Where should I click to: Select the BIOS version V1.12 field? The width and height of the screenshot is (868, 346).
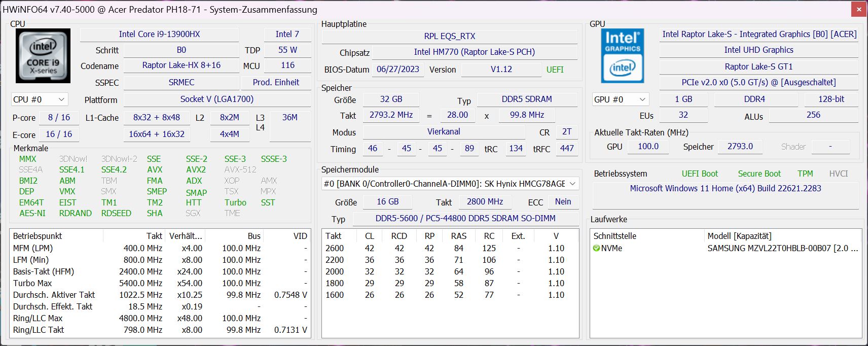coord(501,70)
